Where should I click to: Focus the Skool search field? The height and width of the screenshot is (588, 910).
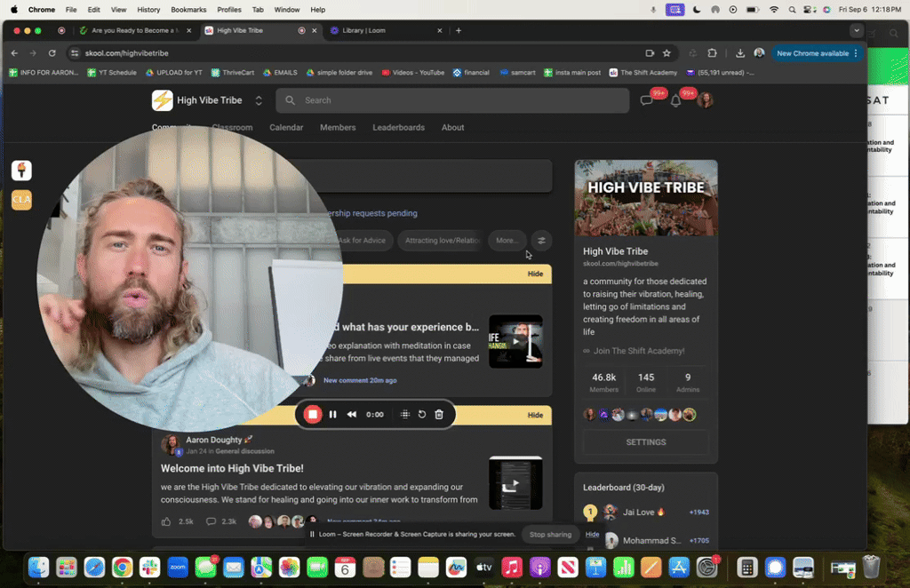click(x=452, y=100)
